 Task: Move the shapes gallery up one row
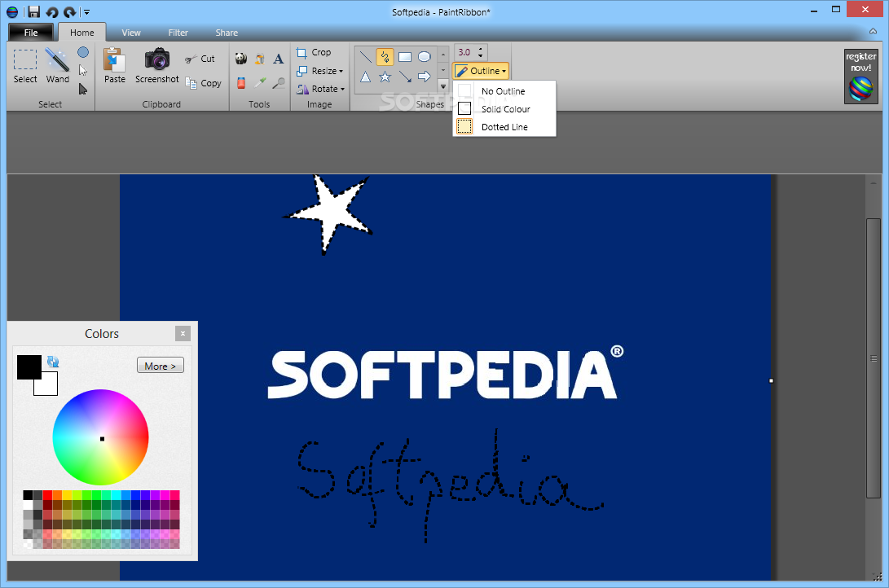(443, 54)
